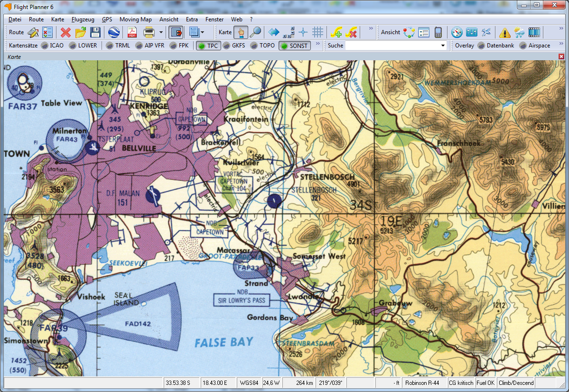Click the airplane icon in Ansicht toolbar
Screen dimensions: 569x392
486,32
